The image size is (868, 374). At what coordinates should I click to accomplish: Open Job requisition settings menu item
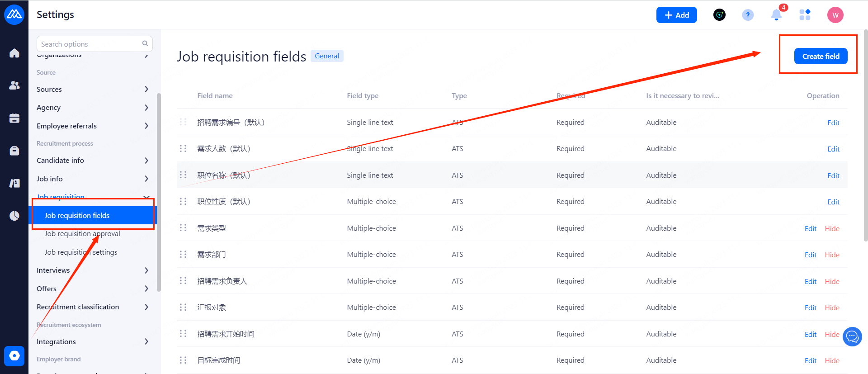pyautogui.click(x=81, y=252)
